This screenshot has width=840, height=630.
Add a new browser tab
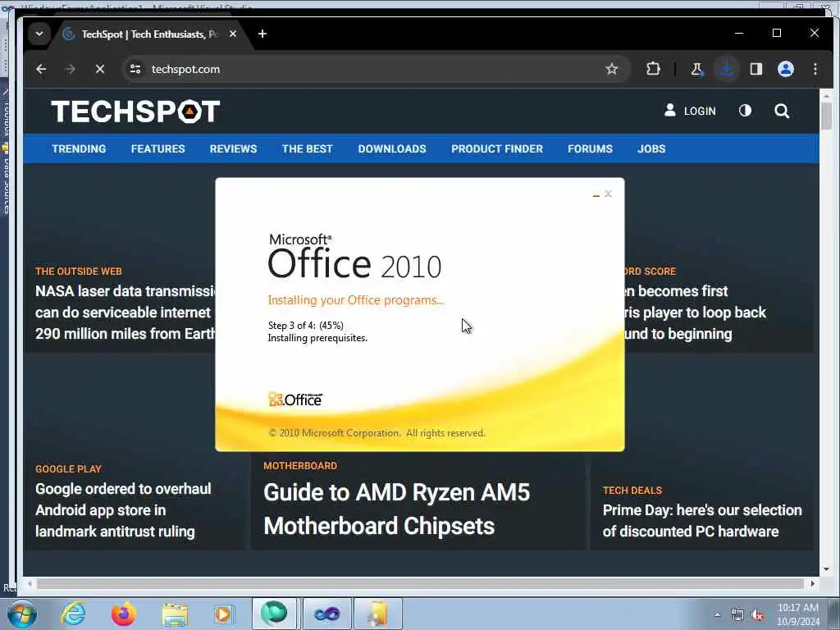262,34
